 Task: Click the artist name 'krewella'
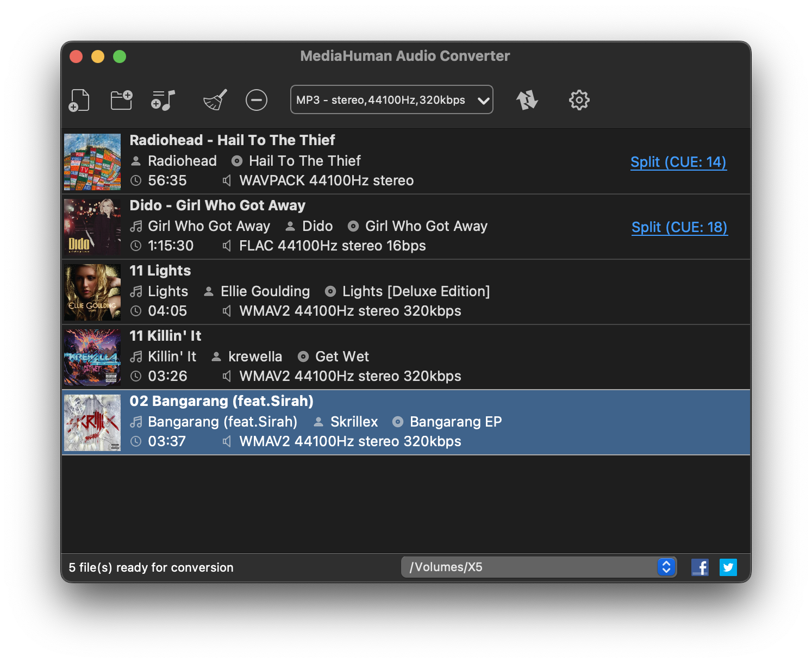point(255,356)
